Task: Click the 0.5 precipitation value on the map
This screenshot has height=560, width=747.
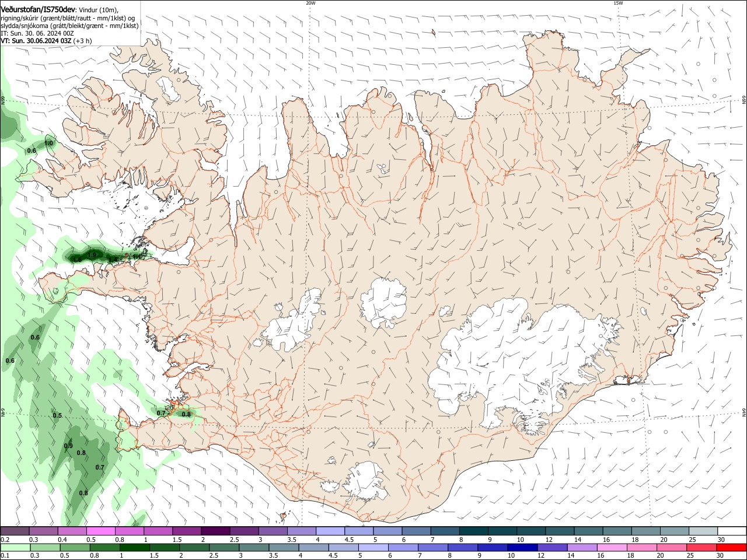Action: tap(57, 415)
